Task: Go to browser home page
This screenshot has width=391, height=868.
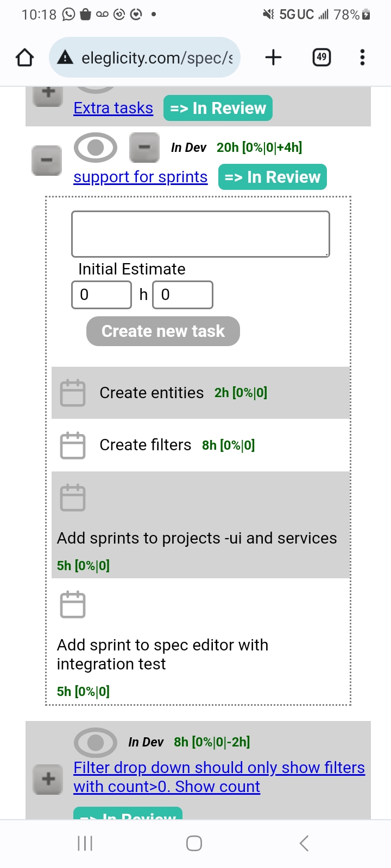Action: 24,57
